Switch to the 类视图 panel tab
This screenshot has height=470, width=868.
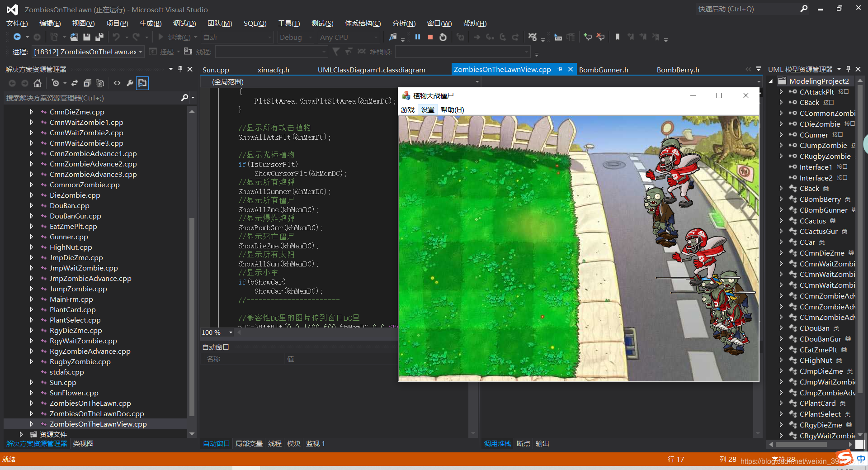click(83, 444)
